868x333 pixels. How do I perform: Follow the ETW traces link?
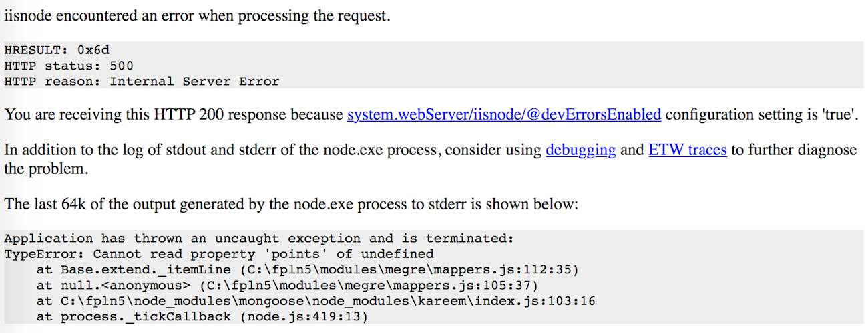point(687,150)
